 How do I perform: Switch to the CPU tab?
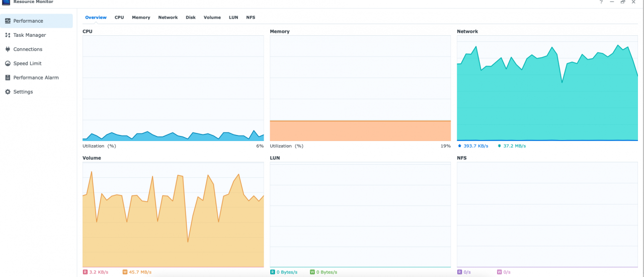119,18
